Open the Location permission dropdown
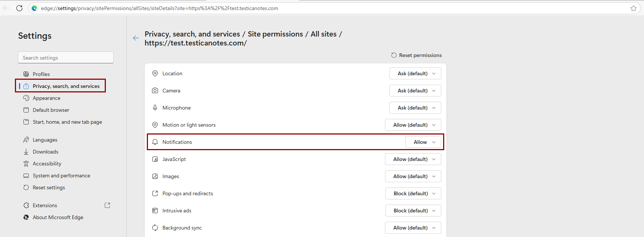 pyautogui.click(x=415, y=73)
